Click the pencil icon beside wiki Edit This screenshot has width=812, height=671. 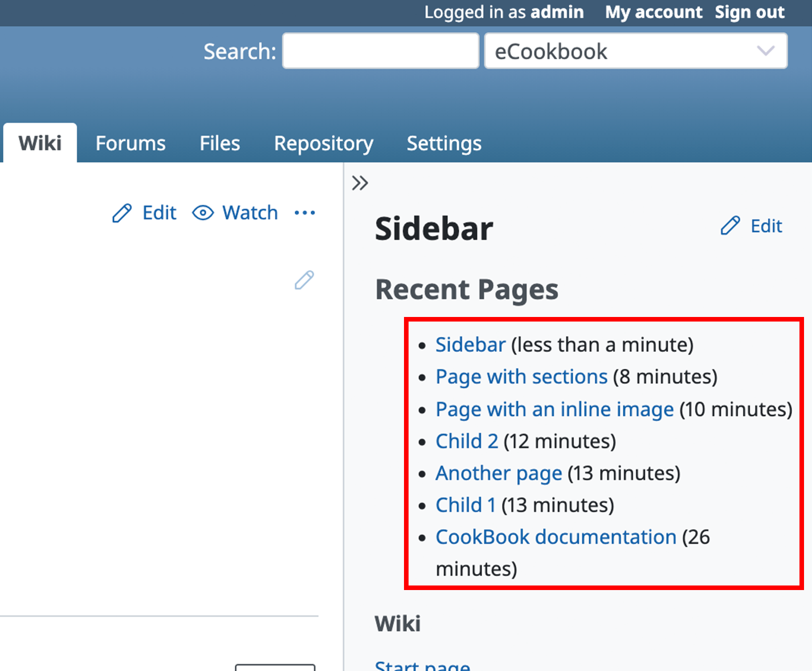(122, 213)
